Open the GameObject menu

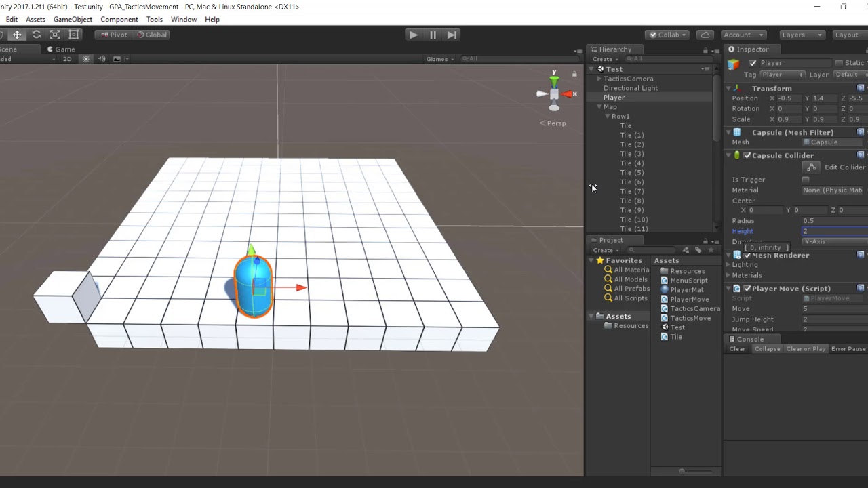[73, 20]
